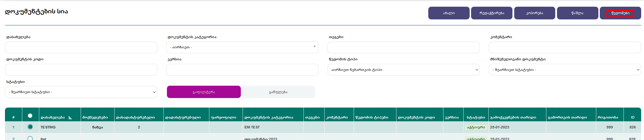Click the გაწმენდა clear button
This screenshot has height=140, width=644.
coord(278,92)
